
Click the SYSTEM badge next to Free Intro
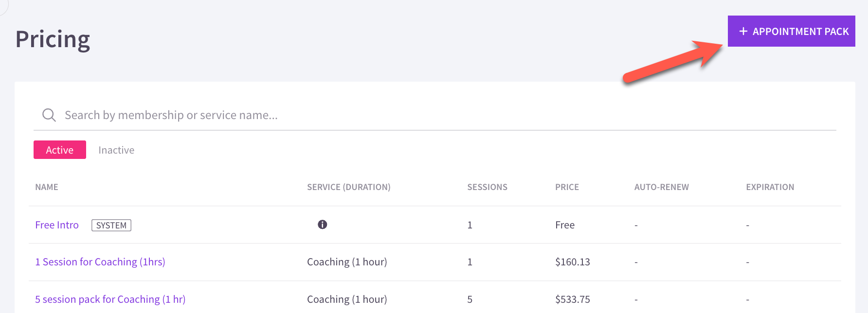pos(111,225)
